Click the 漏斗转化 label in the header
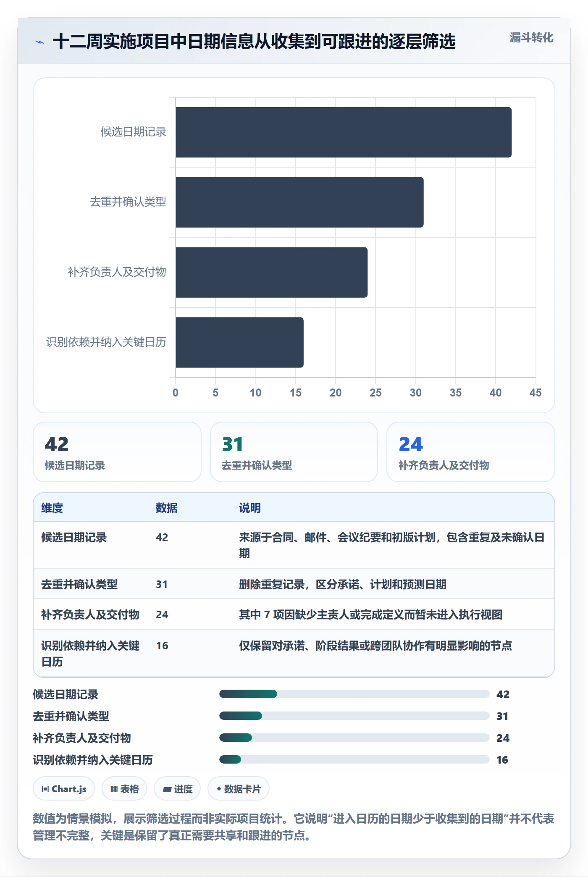 531,38
